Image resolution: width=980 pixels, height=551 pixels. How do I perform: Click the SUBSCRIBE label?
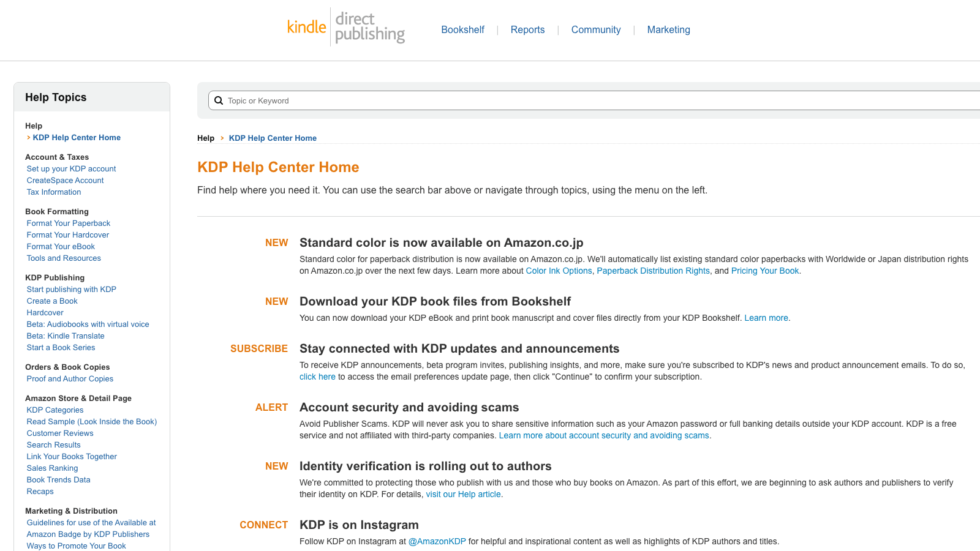[259, 348]
